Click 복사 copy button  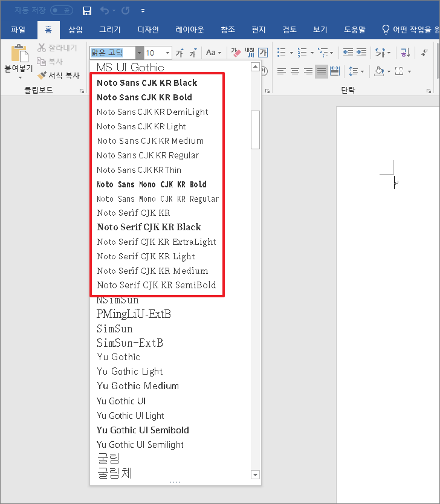[x=50, y=62]
